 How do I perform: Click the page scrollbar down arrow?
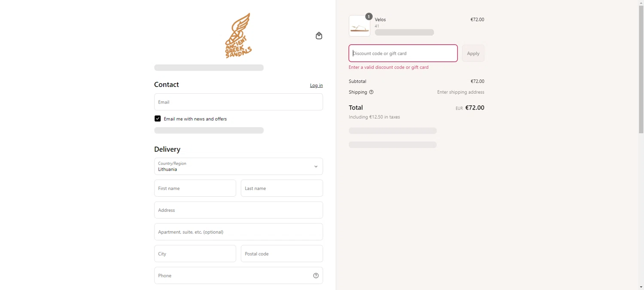tap(641, 287)
